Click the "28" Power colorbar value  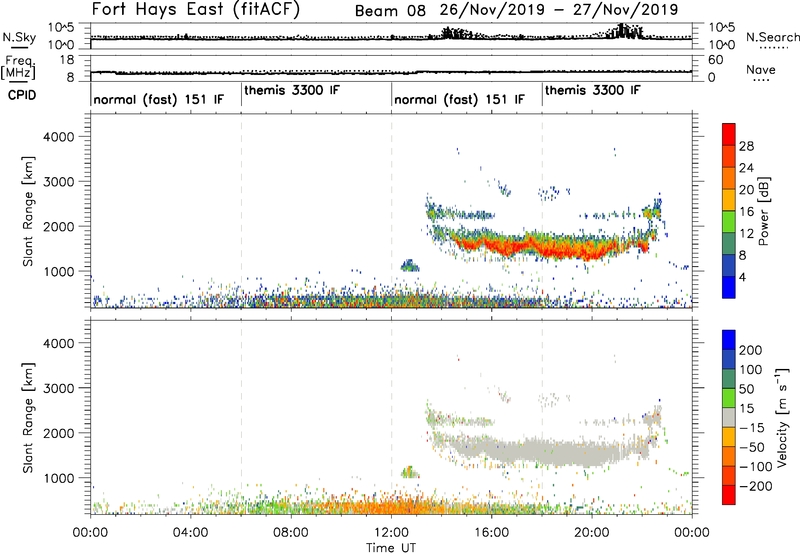[746, 146]
